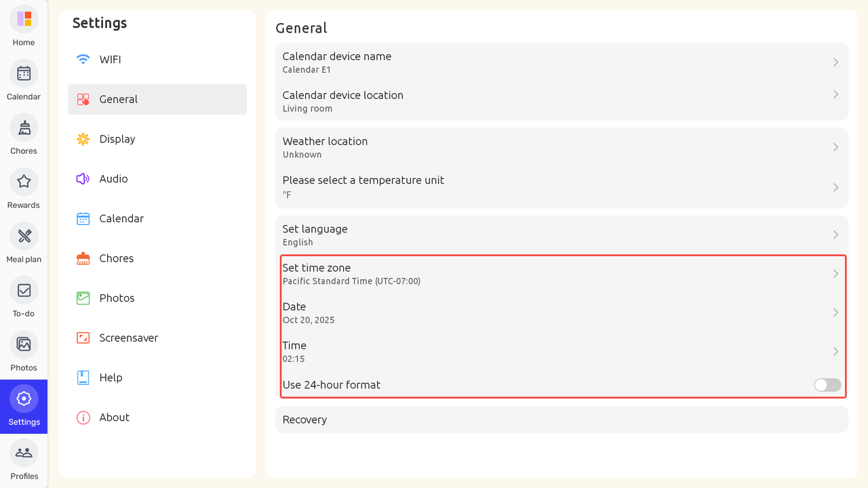
Task: Open the Date setting row
Action: coord(561,312)
